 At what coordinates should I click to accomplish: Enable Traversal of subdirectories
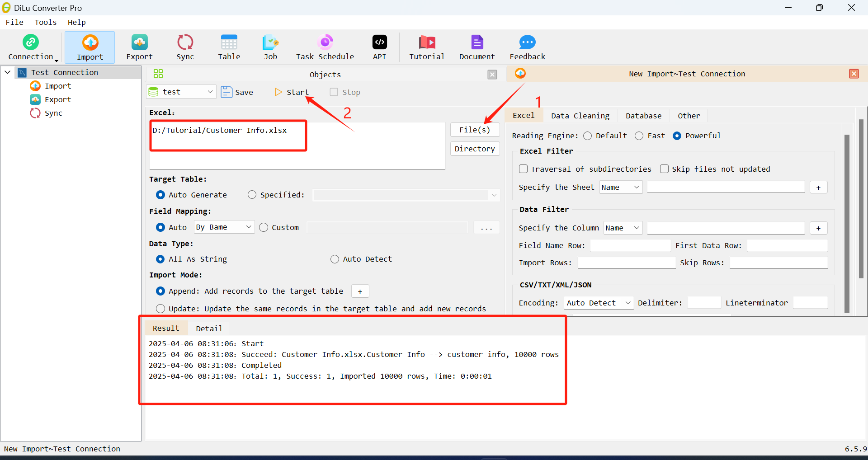click(x=524, y=169)
